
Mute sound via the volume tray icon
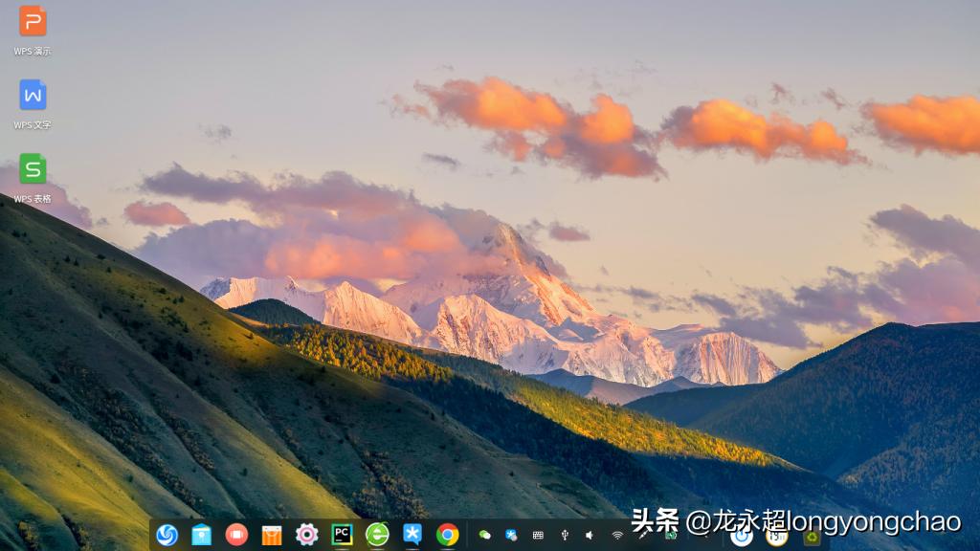point(589,537)
